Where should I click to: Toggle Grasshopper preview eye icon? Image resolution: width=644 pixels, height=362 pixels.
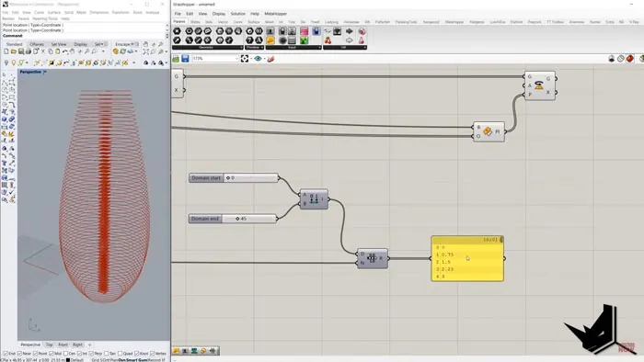[x=258, y=59]
